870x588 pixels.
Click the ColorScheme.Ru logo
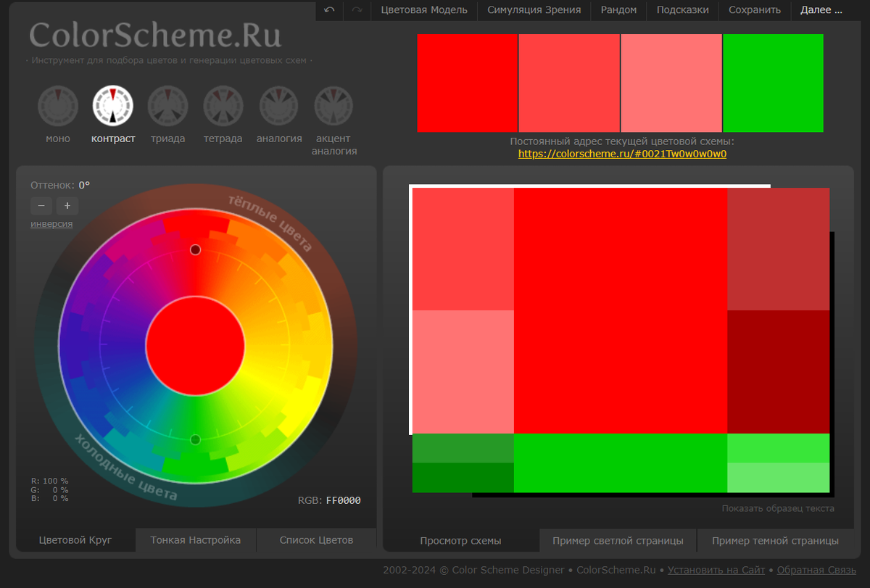pyautogui.click(x=155, y=35)
